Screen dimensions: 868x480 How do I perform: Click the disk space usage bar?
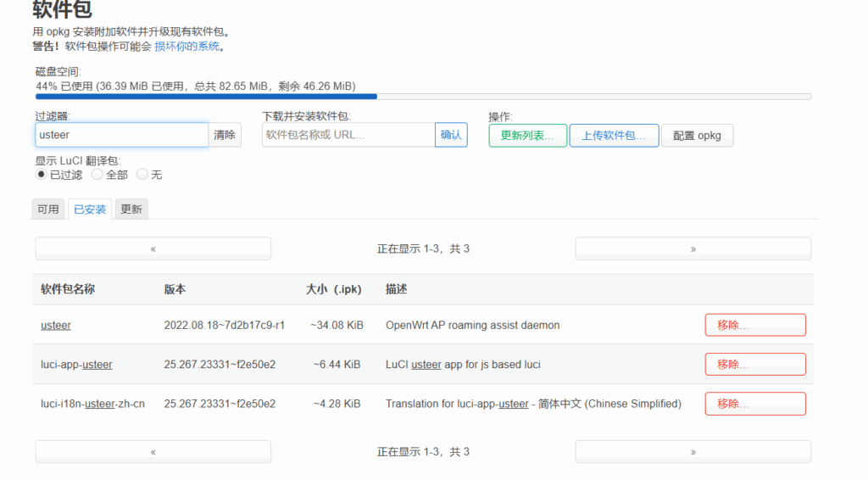[423, 97]
